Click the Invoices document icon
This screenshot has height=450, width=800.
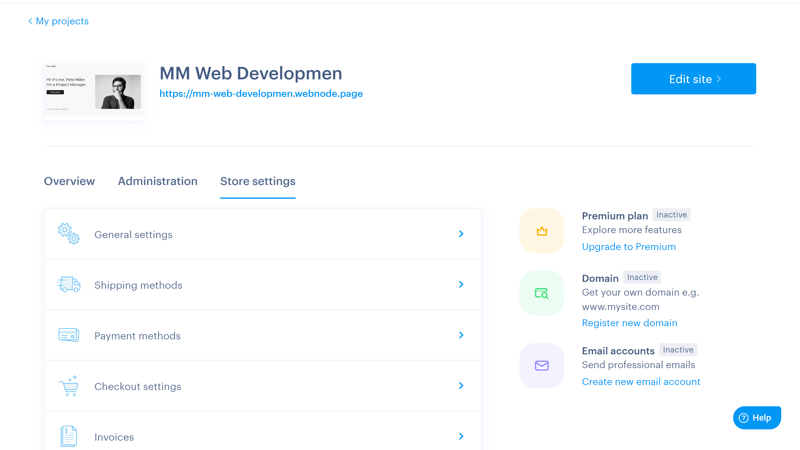[68, 436]
